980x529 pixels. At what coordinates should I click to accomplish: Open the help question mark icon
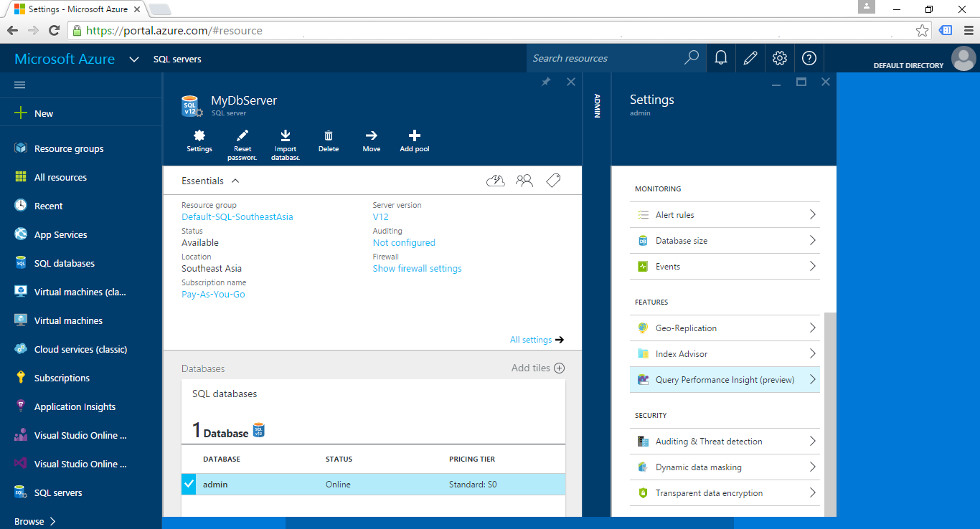pos(809,59)
